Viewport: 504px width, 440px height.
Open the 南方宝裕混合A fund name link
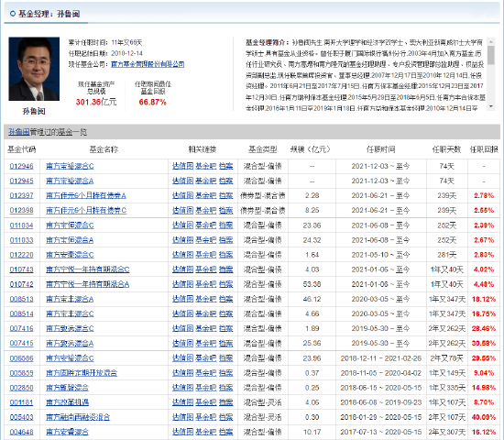(70, 181)
